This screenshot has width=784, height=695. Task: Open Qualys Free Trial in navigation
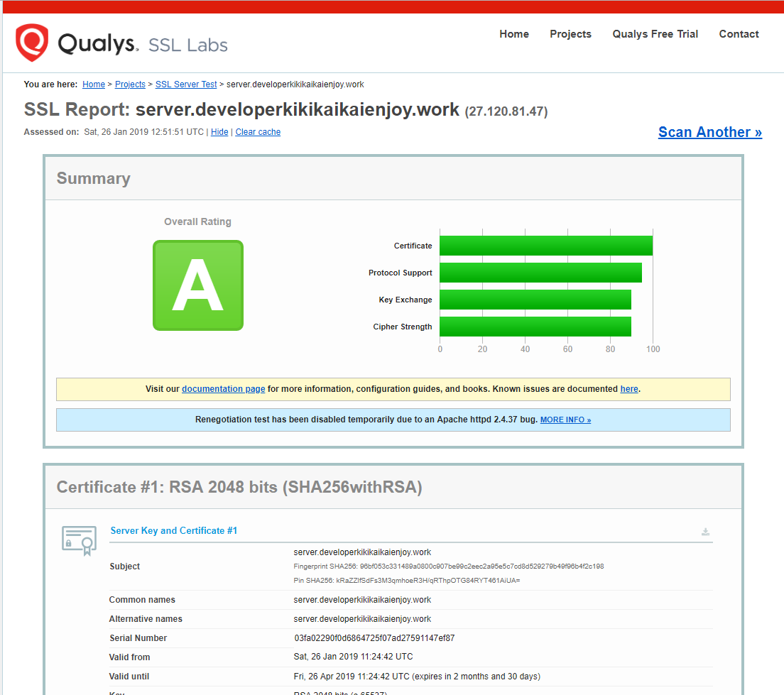[x=655, y=34]
